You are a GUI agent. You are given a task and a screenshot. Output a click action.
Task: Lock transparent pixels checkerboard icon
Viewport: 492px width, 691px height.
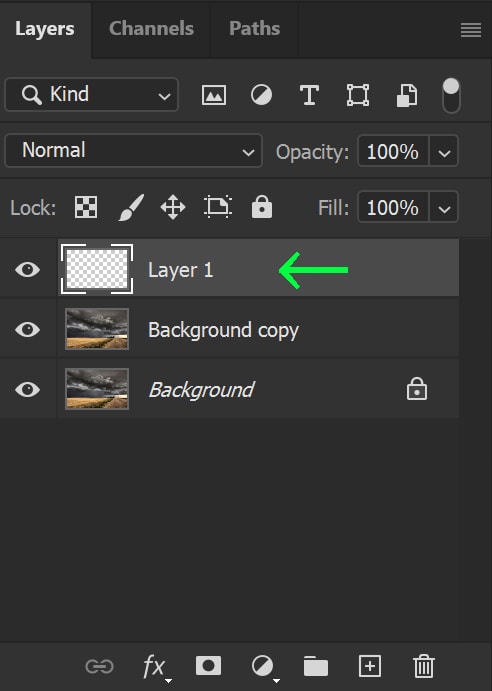[86, 207]
